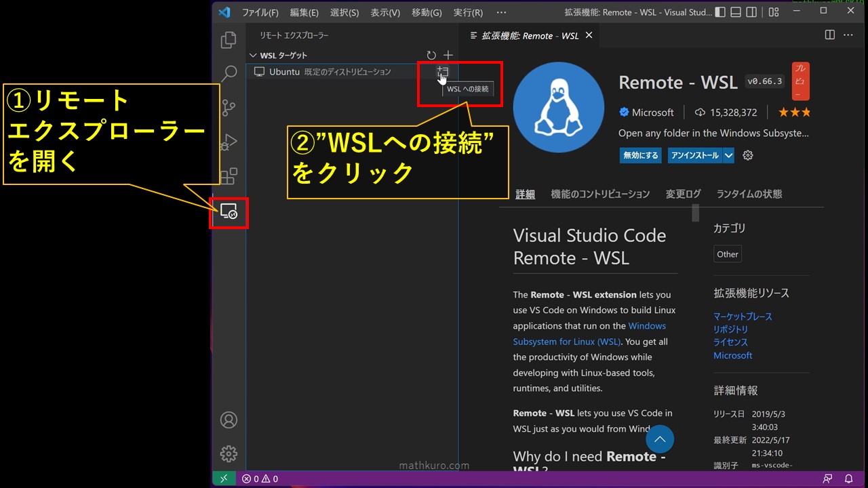Open the ファイル(F) menu
Viewport: 868px width, 488px height.
pos(260,13)
